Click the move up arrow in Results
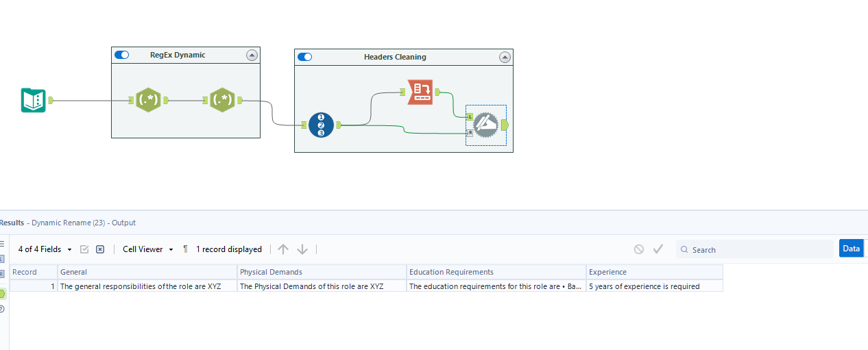This screenshot has height=350, width=868. [x=283, y=249]
